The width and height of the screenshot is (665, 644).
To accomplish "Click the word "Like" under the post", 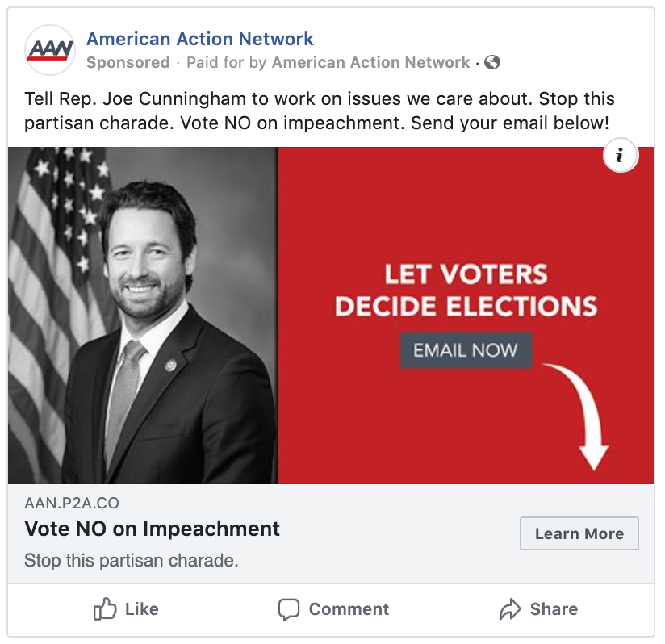I will 142,609.
